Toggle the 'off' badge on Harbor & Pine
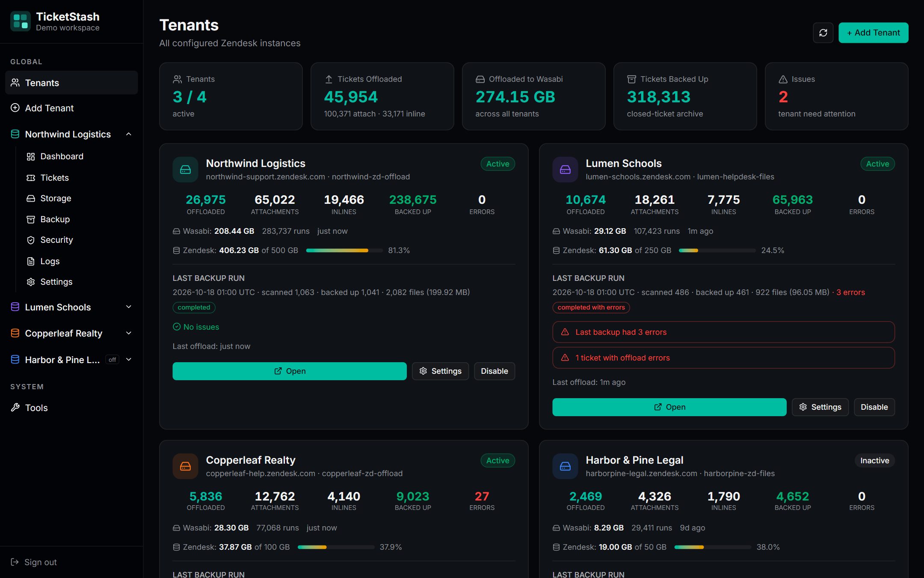 click(x=112, y=360)
